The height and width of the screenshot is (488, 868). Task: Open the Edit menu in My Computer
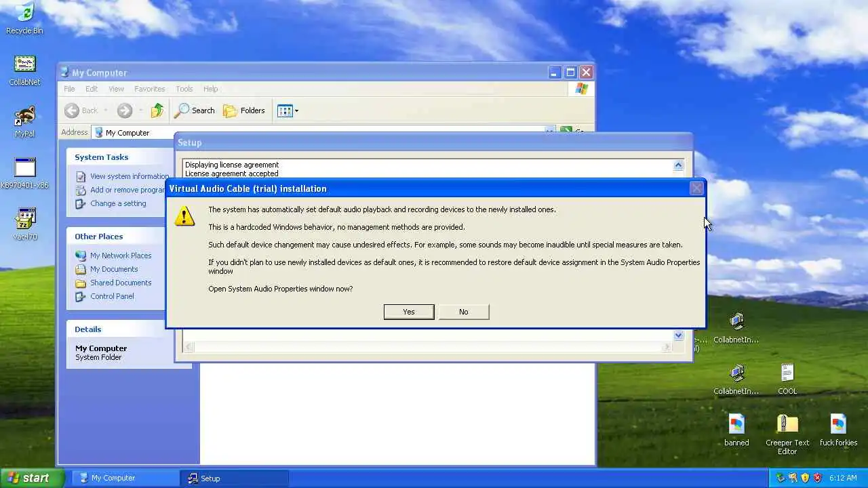[x=92, y=89]
